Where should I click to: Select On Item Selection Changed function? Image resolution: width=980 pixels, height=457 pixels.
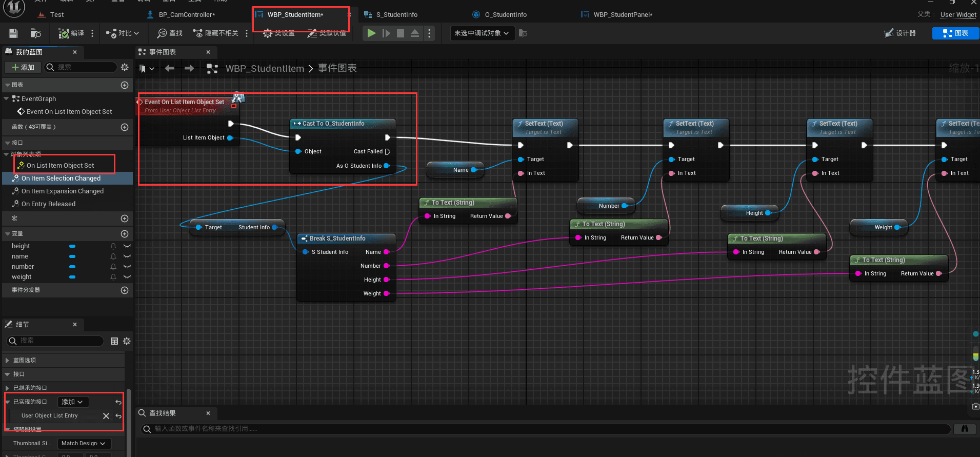click(x=61, y=178)
